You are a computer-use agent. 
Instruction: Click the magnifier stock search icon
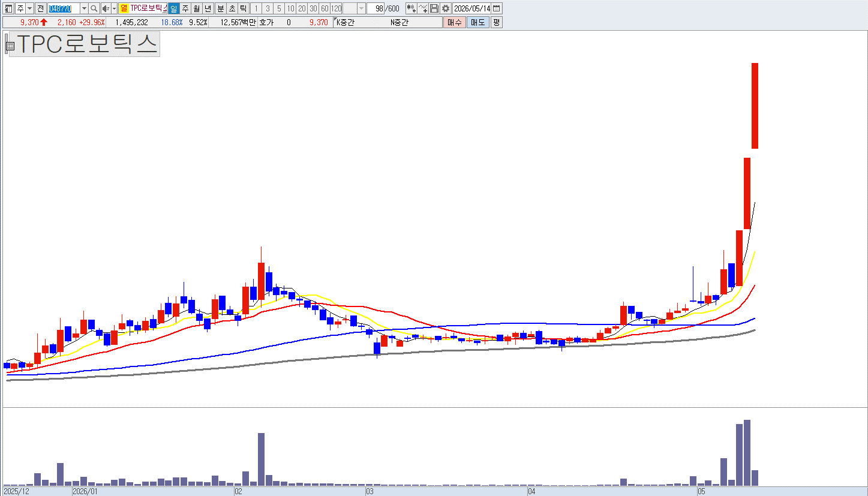coord(94,8)
